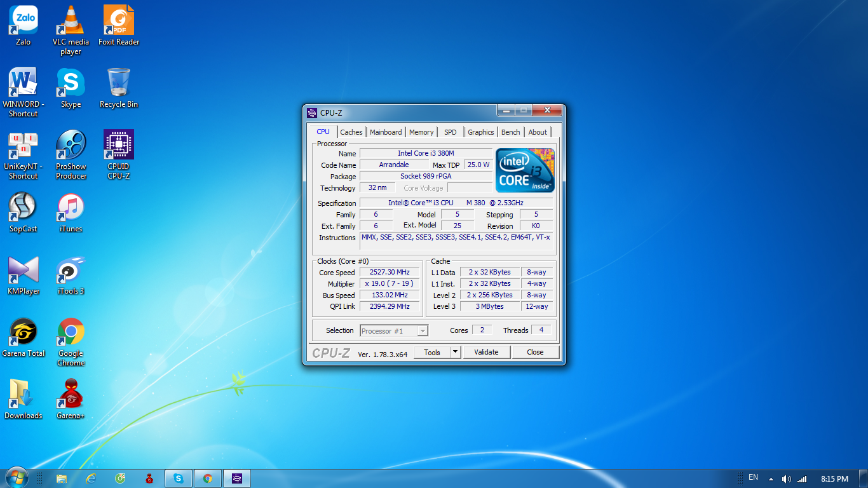Open Foxit Reader desktop shortcut

click(x=119, y=22)
